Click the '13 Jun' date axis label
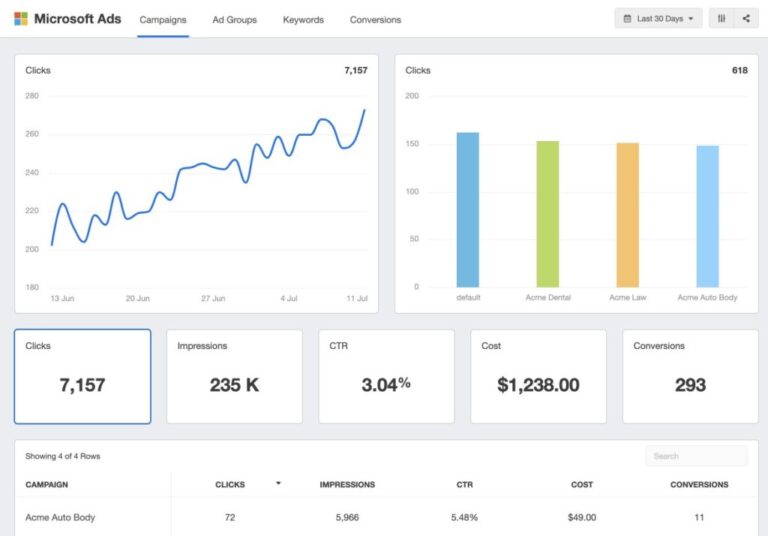 point(62,298)
